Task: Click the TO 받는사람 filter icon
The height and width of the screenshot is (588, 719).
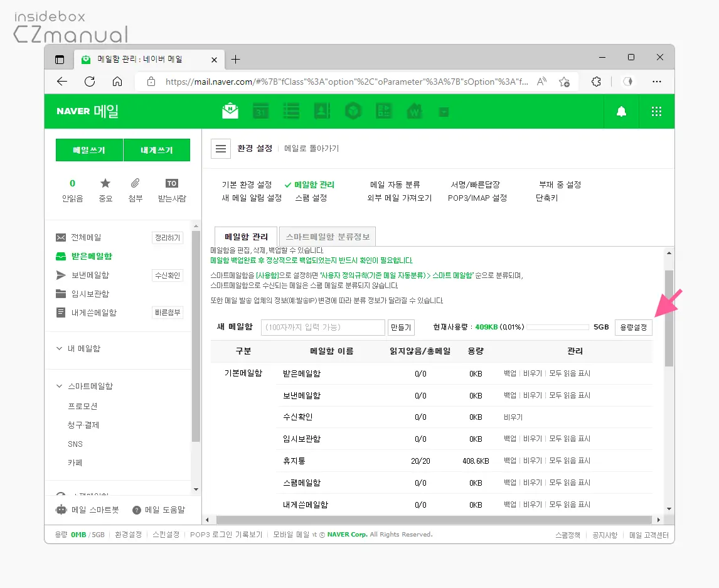Action: [171, 183]
